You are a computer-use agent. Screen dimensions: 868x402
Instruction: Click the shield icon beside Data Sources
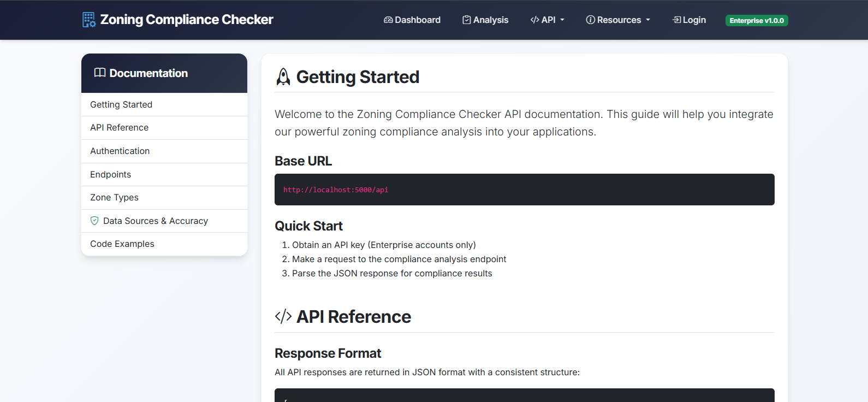(94, 221)
